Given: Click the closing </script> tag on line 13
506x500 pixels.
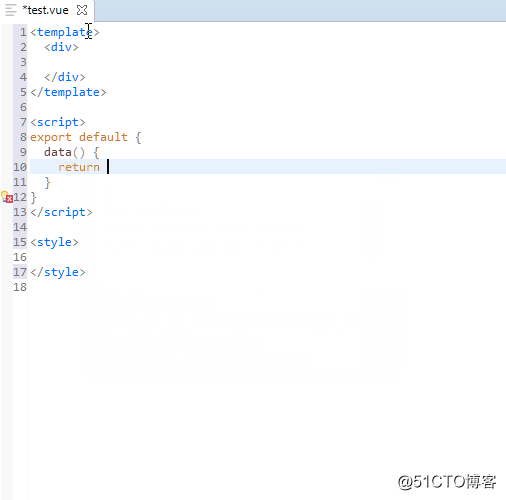Looking at the screenshot, I should [61, 212].
